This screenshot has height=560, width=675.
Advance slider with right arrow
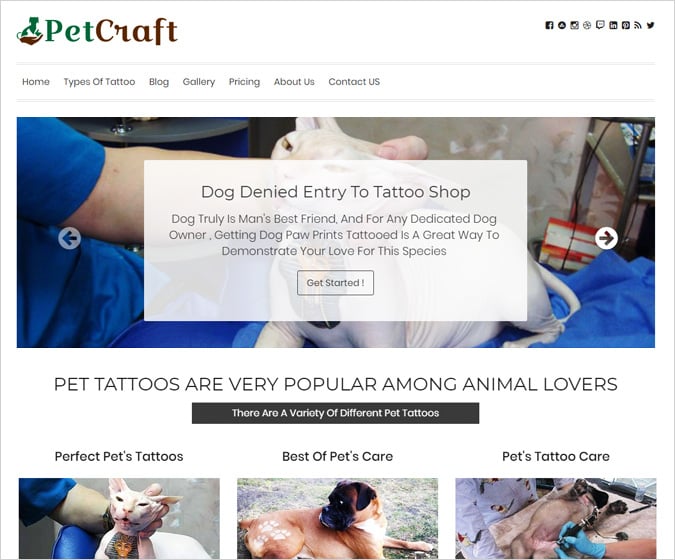tap(606, 238)
